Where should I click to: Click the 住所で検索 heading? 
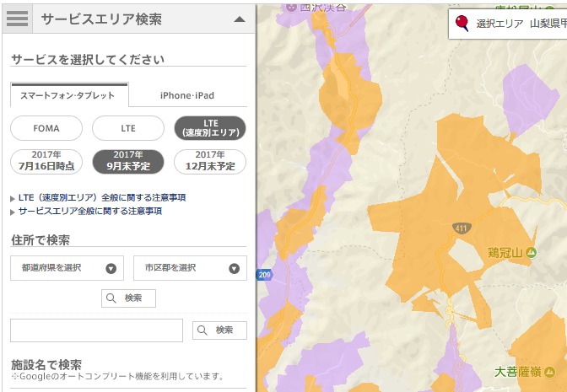(x=40, y=240)
